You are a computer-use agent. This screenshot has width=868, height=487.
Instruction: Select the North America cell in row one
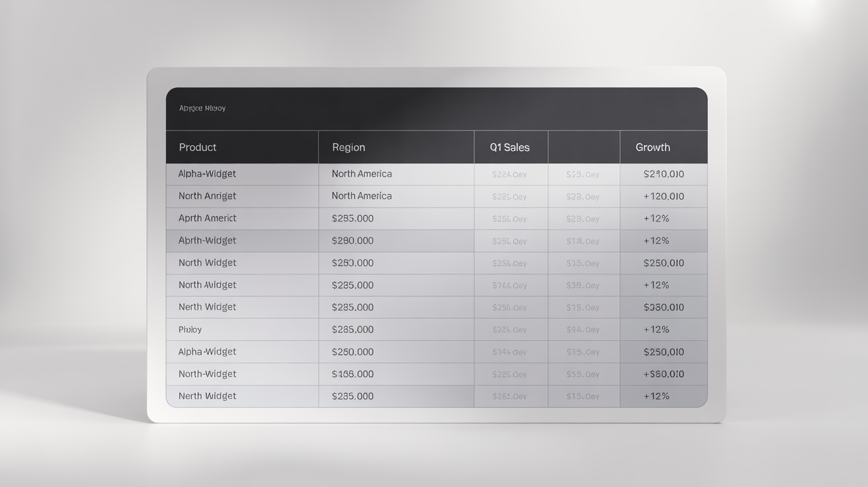tap(361, 173)
